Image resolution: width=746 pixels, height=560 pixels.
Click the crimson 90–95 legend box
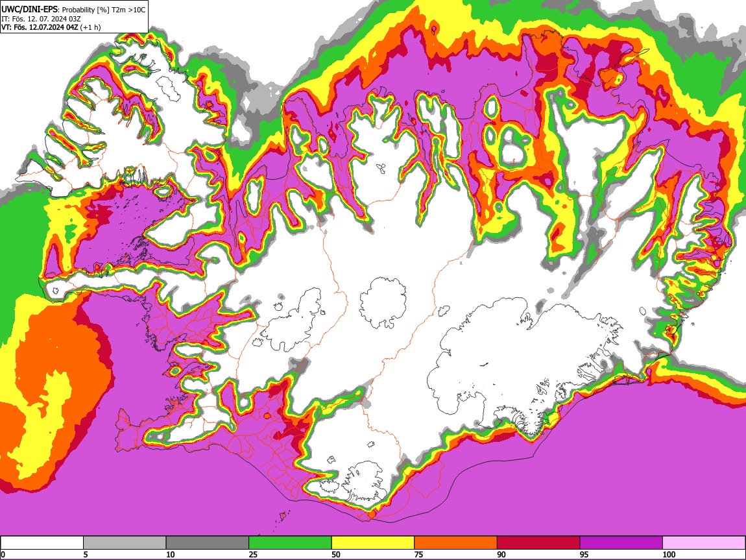click(538, 543)
